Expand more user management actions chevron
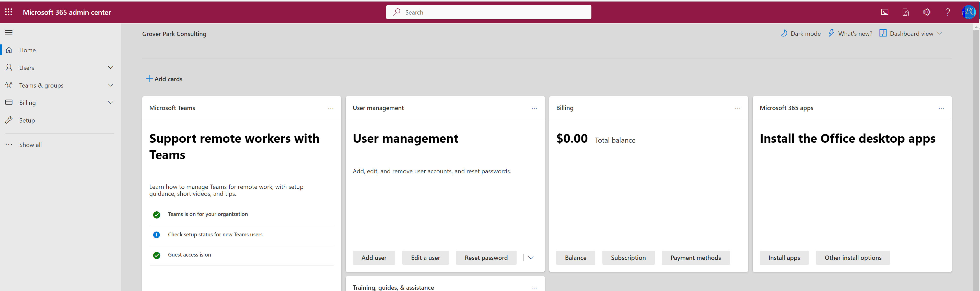Screen dimensions: 980x291 coord(531,258)
